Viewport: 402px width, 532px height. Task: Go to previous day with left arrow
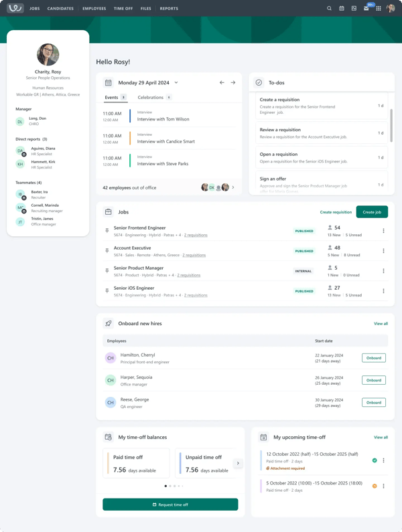(x=222, y=82)
